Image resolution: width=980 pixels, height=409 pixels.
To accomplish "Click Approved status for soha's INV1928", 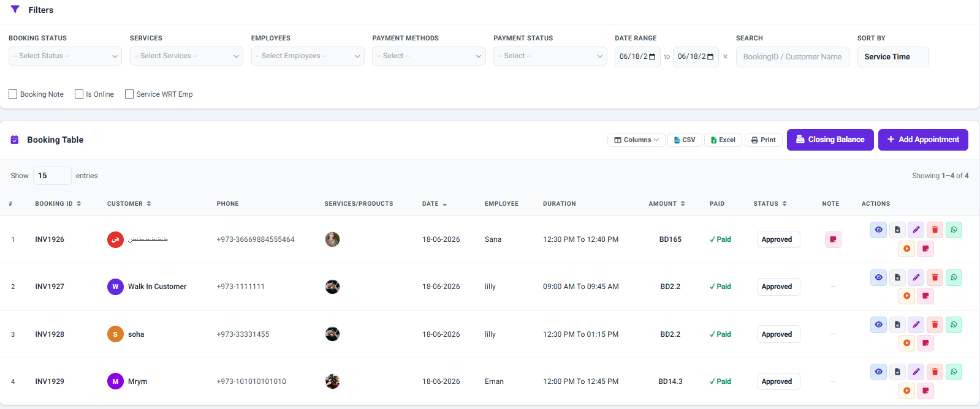I will click(778, 334).
